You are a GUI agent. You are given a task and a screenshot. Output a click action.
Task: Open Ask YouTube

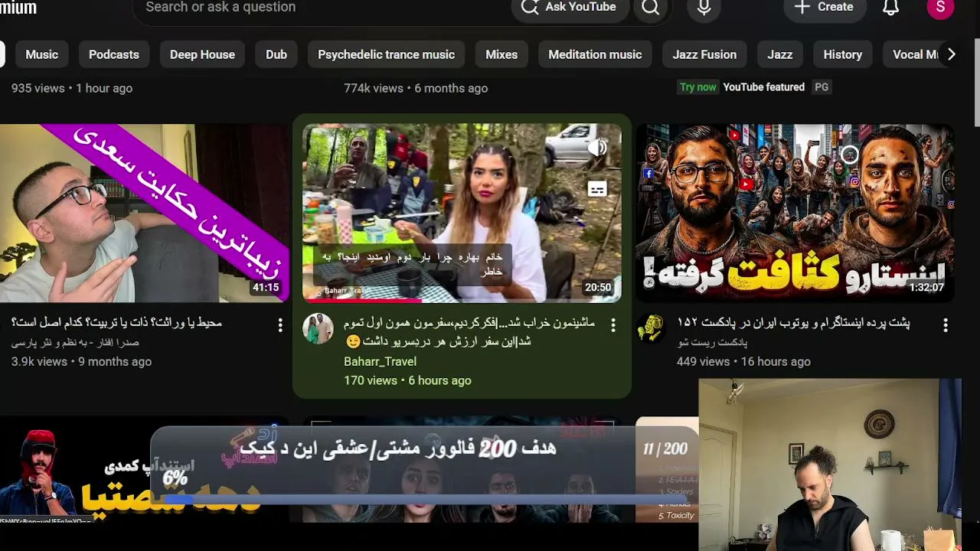570,8
